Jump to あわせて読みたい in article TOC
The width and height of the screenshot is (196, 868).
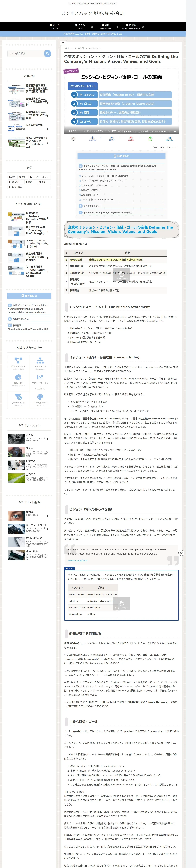[91, 206]
